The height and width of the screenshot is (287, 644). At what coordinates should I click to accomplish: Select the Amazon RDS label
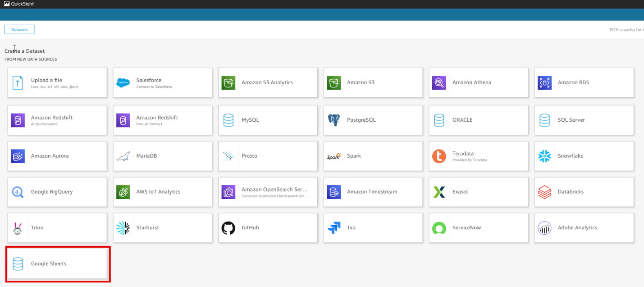[573, 83]
